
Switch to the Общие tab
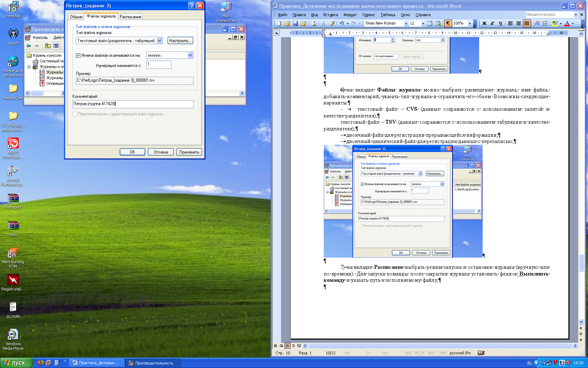(x=76, y=16)
